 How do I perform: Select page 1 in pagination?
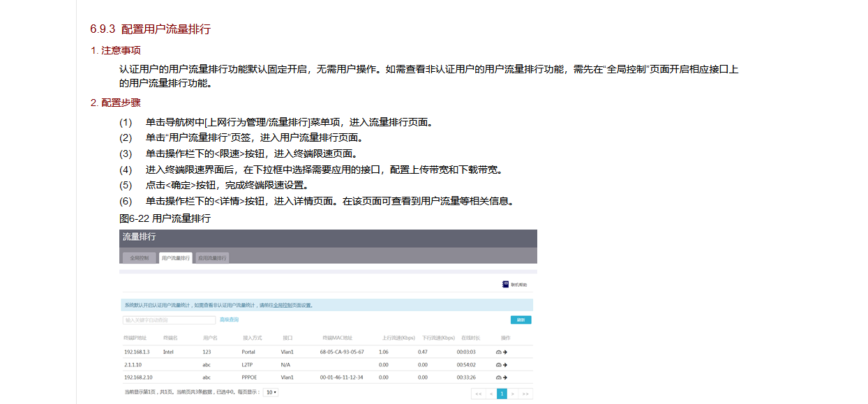coord(501,394)
